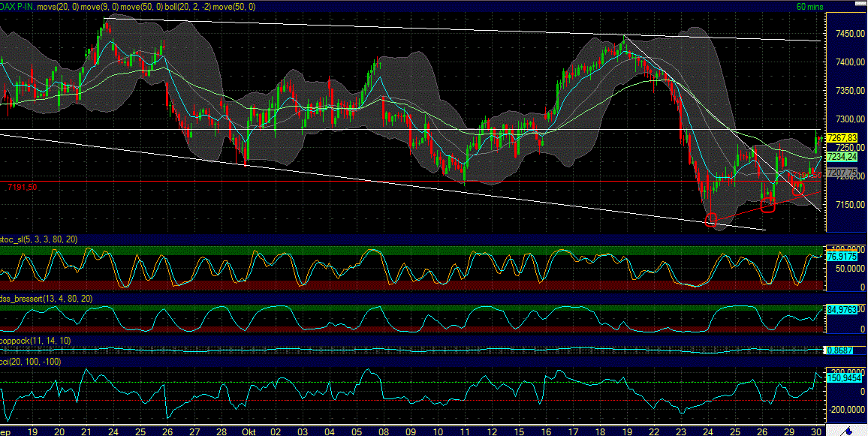The width and height of the screenshot is (868, 436).
Task: Click the 76.9175 stochastic value tag
Action: (842, 256)
